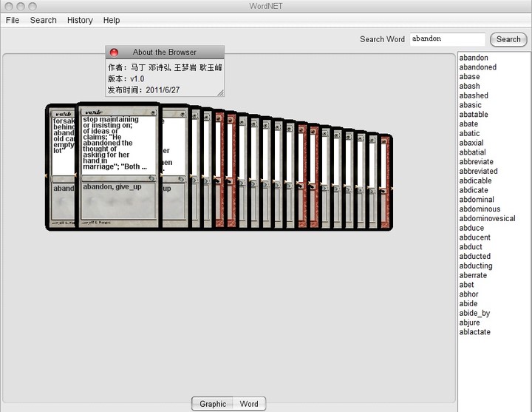Viewport: 532px width, 412px height.
Task: Open the File menu
Action: pyautogui.click(x=13, y=21)
